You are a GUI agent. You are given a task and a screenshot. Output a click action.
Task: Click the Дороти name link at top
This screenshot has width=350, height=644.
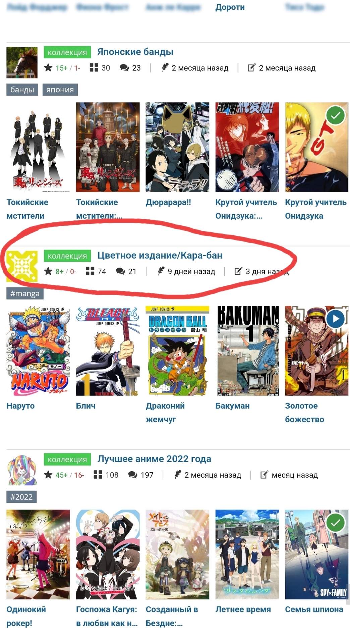click(230, 7)
